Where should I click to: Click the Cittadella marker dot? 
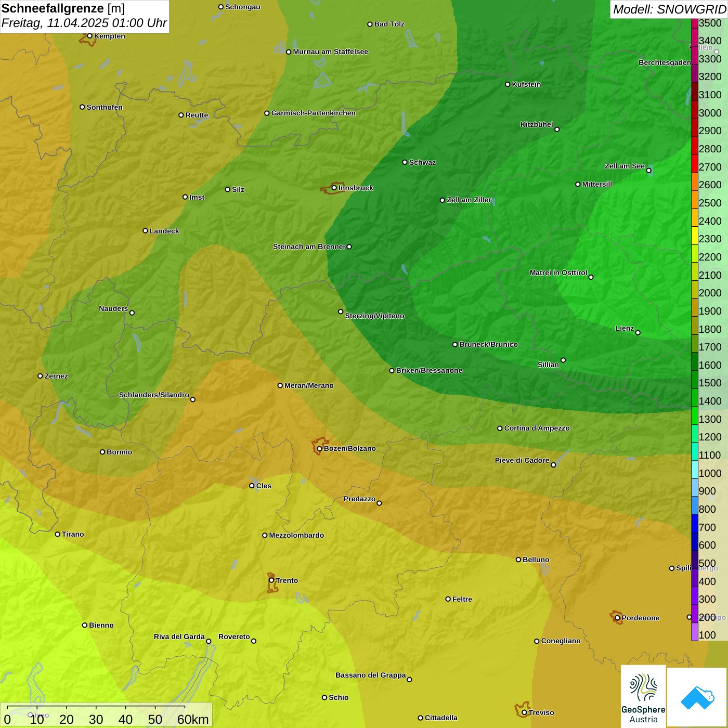(420, 718)
